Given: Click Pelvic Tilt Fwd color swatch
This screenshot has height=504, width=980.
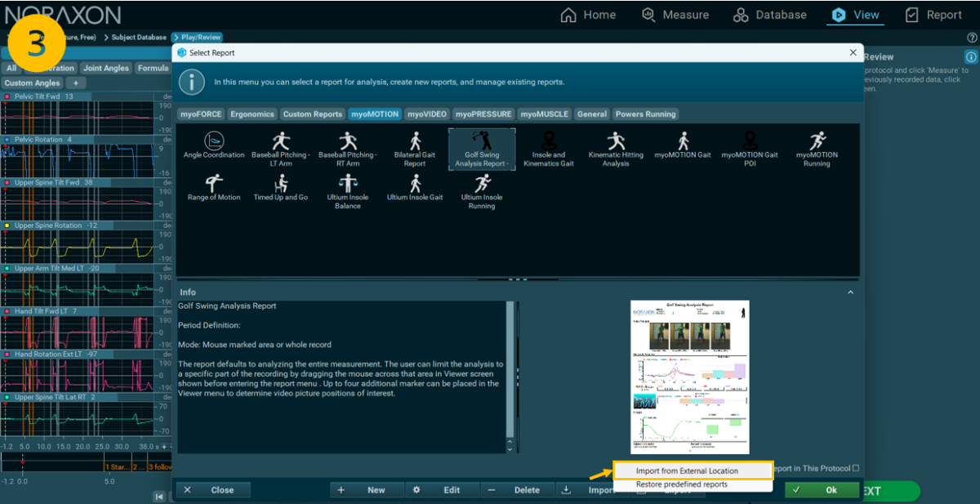Looking at the screenshot, I should click(x=7, y=96).
